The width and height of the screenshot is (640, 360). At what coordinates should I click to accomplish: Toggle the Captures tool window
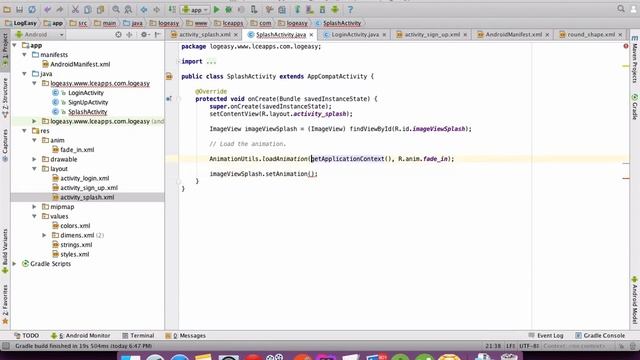[x=5, y=145]
